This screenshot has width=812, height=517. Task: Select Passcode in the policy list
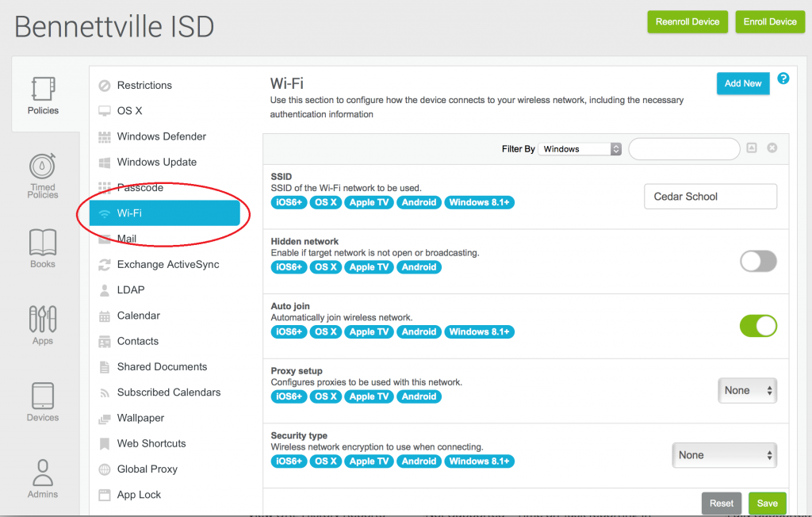tap(140, 187)
